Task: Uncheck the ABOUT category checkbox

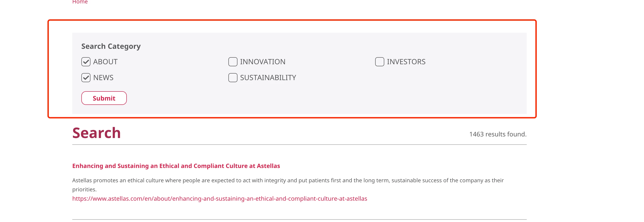Action: pos(86,62)
